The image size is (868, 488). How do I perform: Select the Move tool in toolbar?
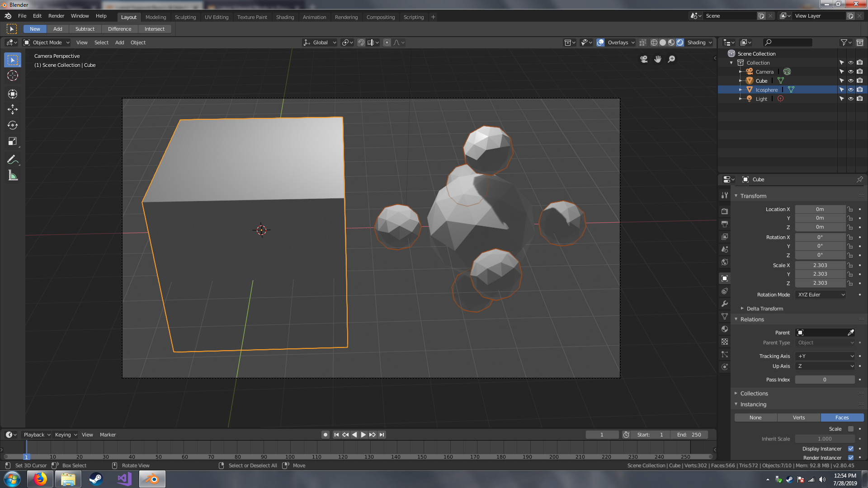(13, 109)
